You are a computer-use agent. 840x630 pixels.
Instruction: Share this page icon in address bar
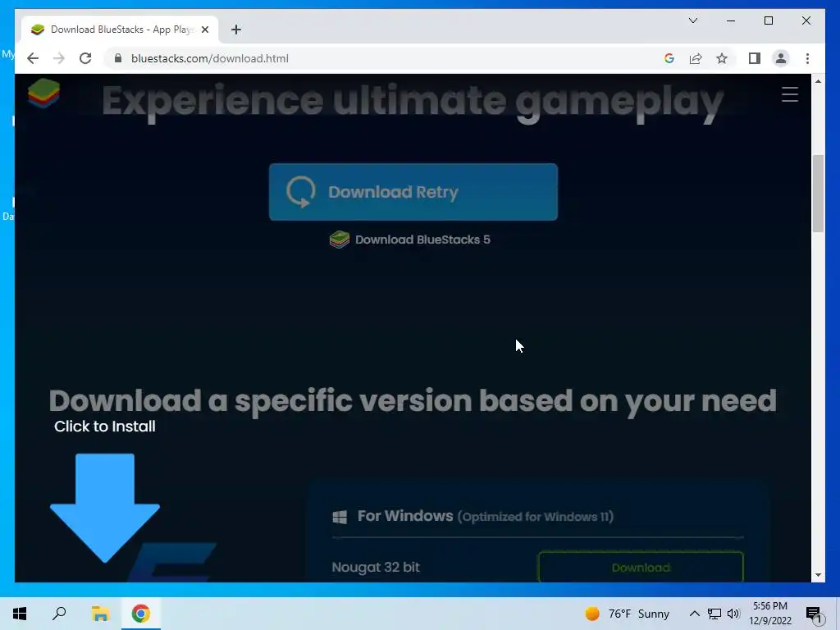tap(696, 58)
